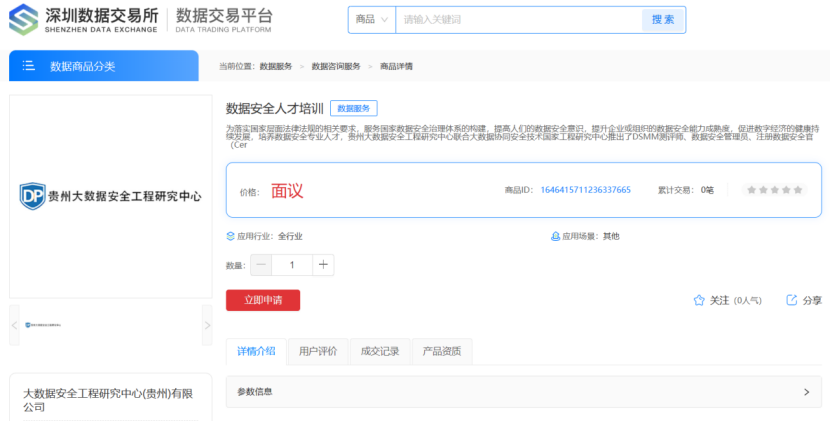Click the quantity input showing 1
830x422 pixels.
(292, 265)
